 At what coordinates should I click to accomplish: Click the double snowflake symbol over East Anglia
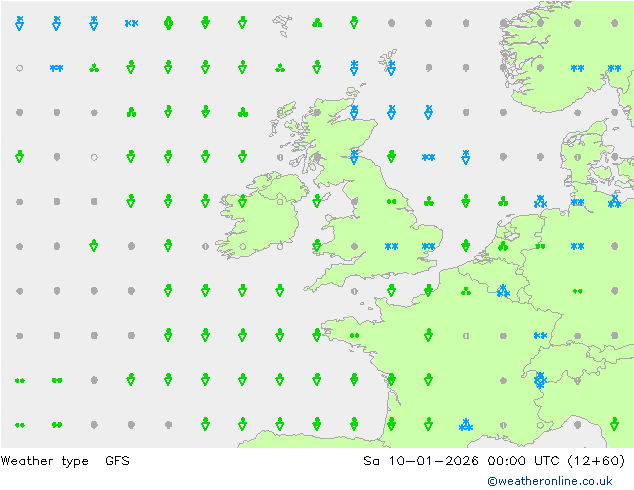(429, 246)
